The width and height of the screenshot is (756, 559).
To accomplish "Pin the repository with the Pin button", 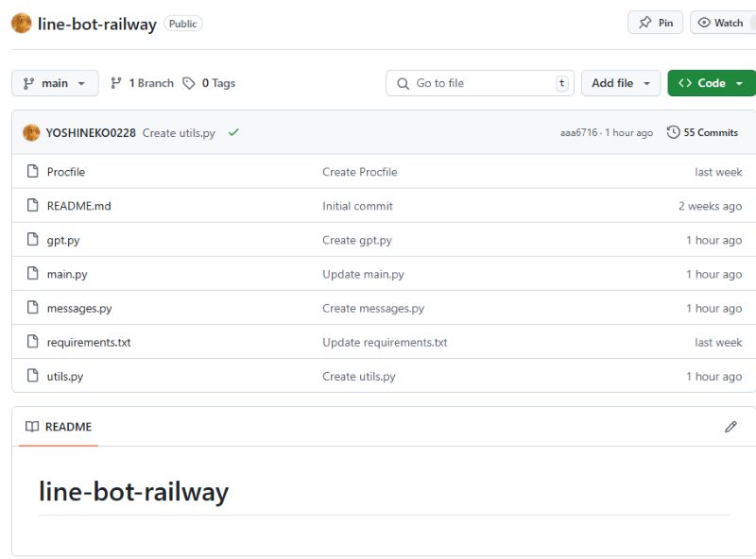I will [655, 23].
